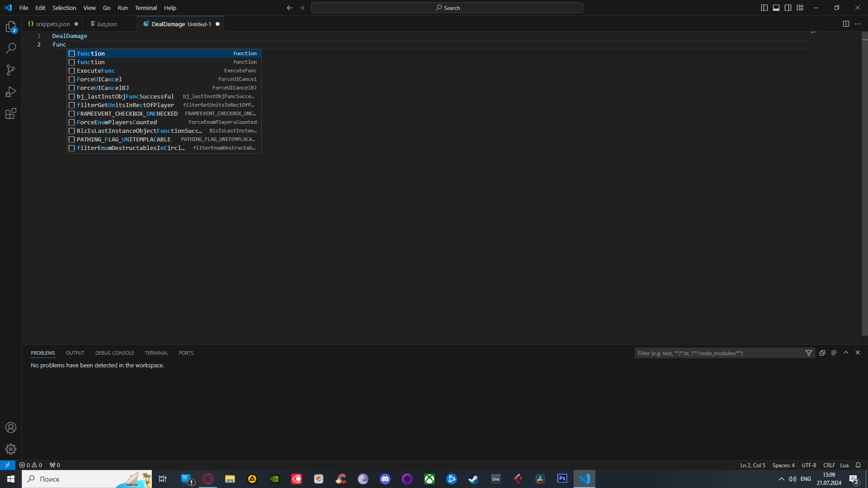Screen dimensions: 868x488
Task: Open Lua language mode selector
Action: tap(844, 465)
